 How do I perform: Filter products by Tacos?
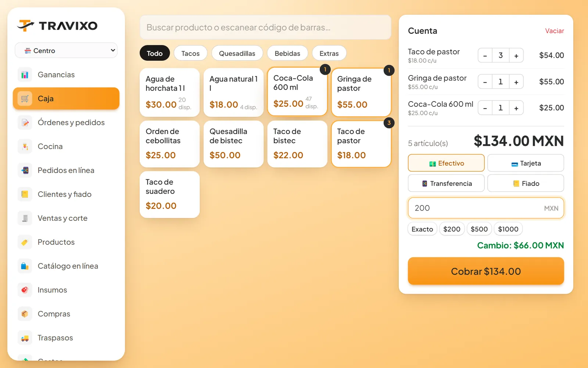point(190,53)
